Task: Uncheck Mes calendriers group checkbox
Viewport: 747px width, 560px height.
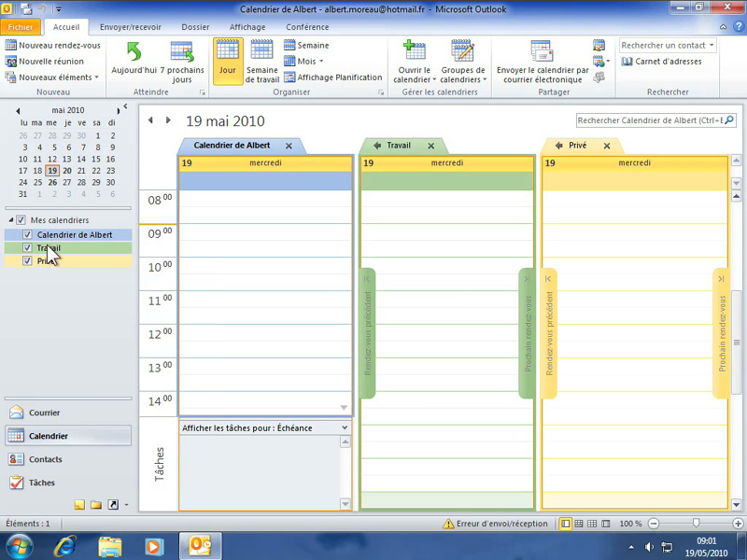Action: [21, 220]
